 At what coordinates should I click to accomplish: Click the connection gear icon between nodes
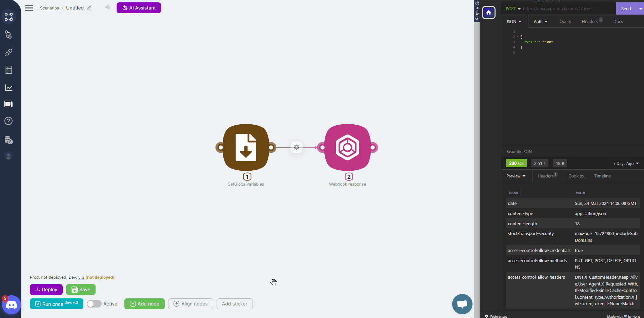click(x=297, y=147)
